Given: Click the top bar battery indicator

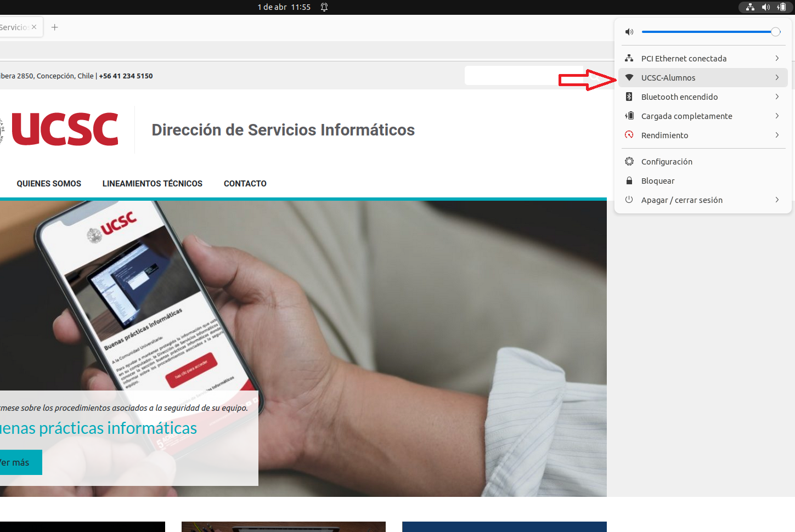Looking at the screenshot, I should pyautogui.click(x=782, y=7).
